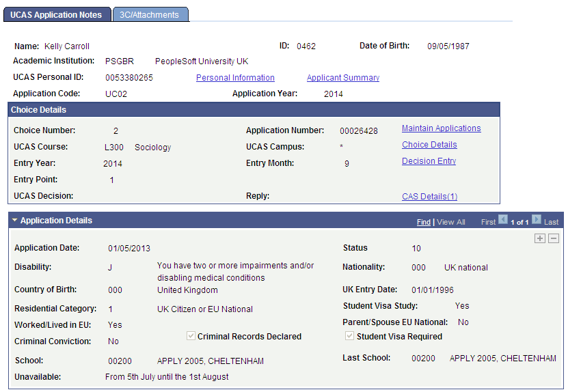Click the UK Entry Date 01/01/1996
581x392 pixels.
(433, 290)
